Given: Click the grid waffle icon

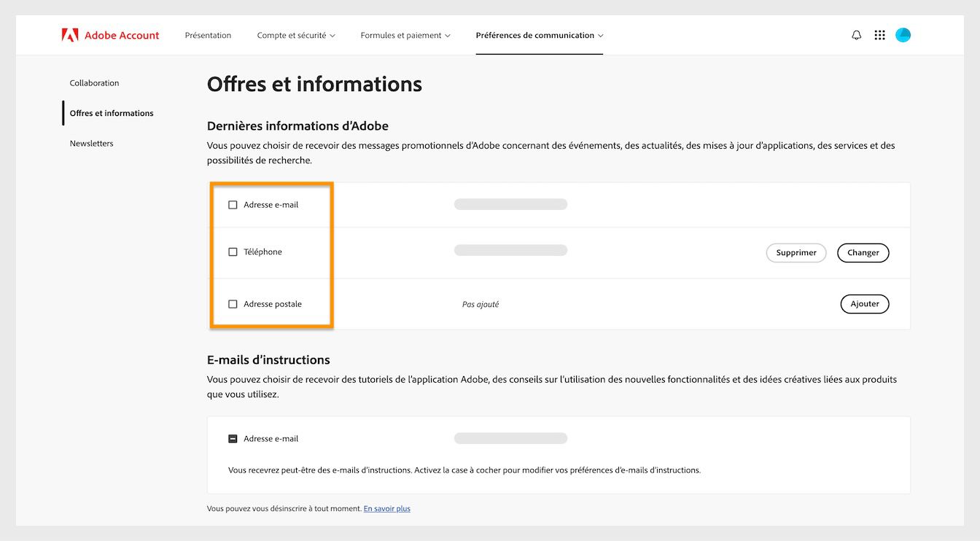Looking at the screenshot, I should click(879, 34).
